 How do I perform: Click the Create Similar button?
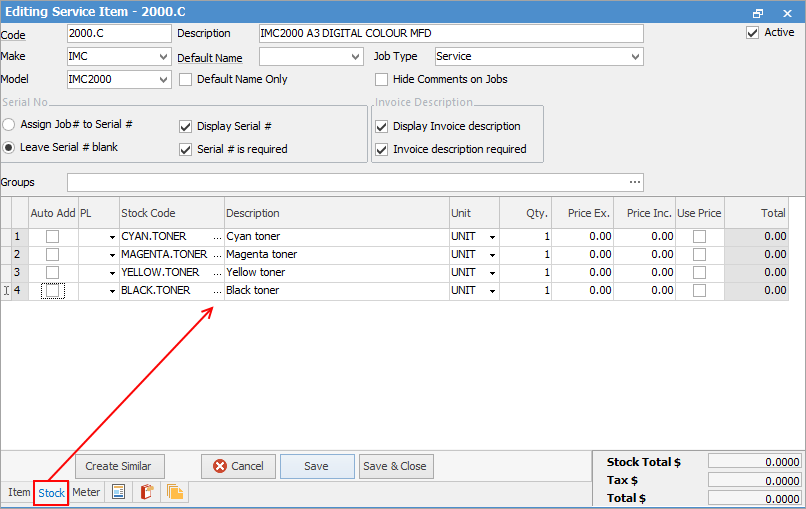(x=119, y=466)
